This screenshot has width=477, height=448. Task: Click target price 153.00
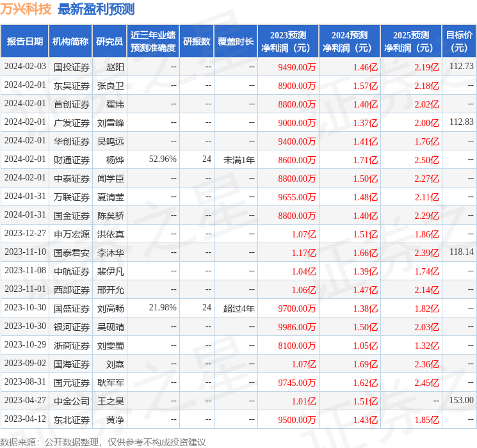[x=462, y=400]
